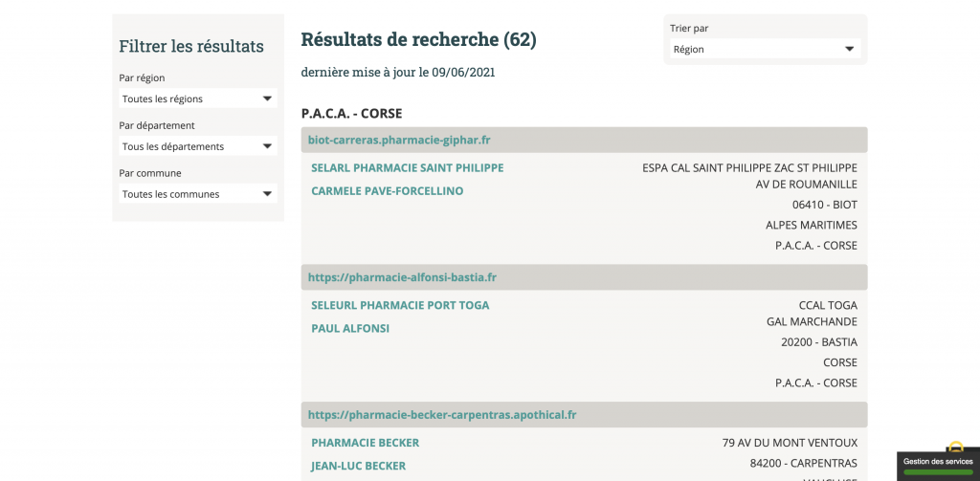Visit pharmacie-becker-carpentras.apothical.fr link
This screenshot has height=481, width=980.
point(442,415)
